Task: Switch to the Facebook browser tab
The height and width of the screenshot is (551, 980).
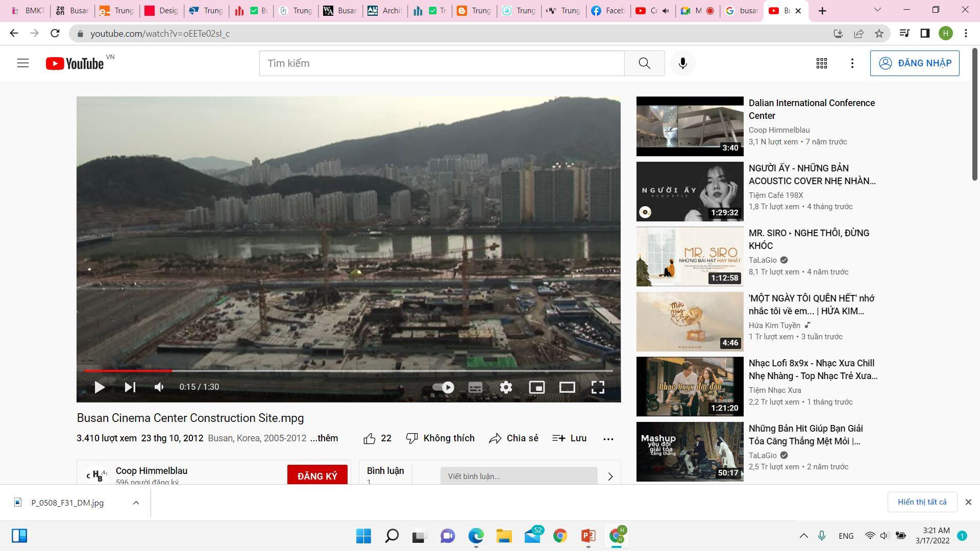Action: click(607, 11)
